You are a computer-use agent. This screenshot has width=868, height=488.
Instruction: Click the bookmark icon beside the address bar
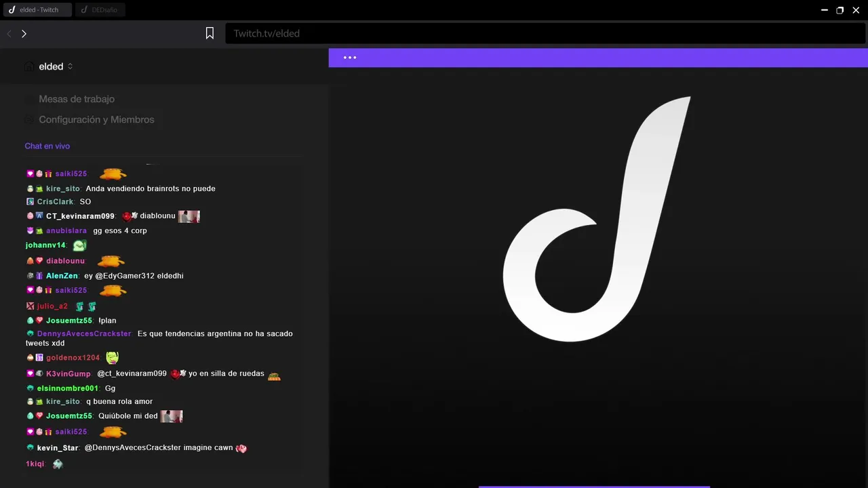point(210,33)
